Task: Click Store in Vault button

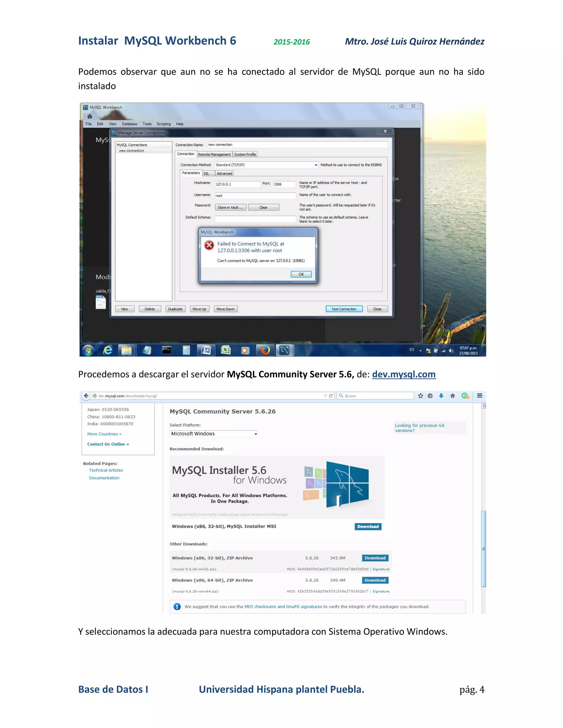Action: (x=230, y=207)
